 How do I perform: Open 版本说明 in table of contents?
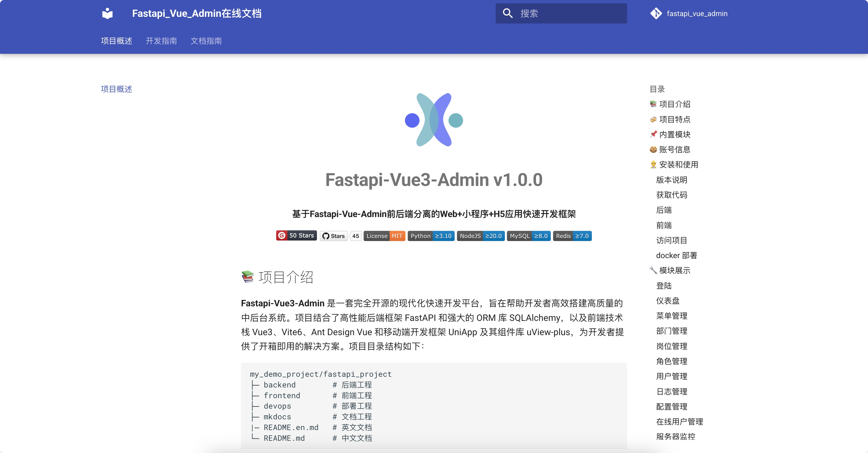pyautogui.click(x=672, y=180)
